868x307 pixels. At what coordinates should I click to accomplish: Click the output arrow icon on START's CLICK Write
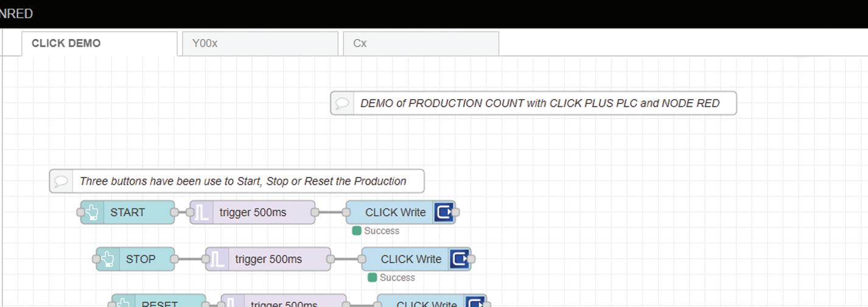(444, 212)
